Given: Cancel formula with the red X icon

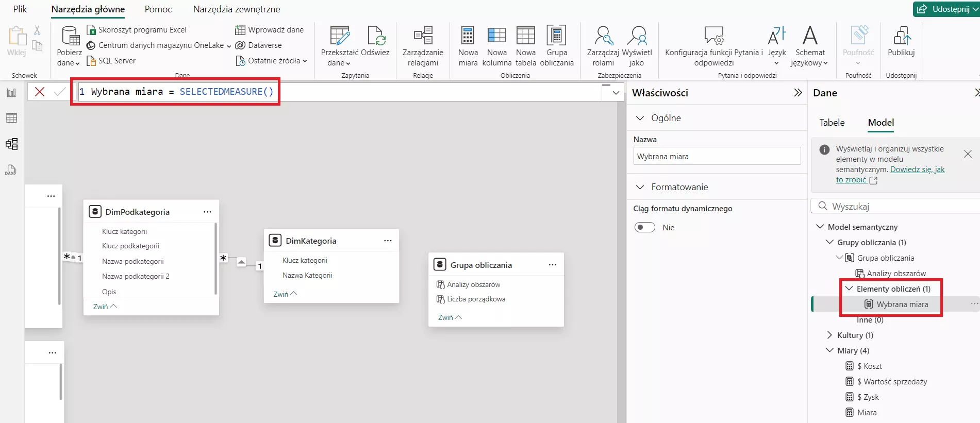Looking at the screenshot, I should pos(40,92).
